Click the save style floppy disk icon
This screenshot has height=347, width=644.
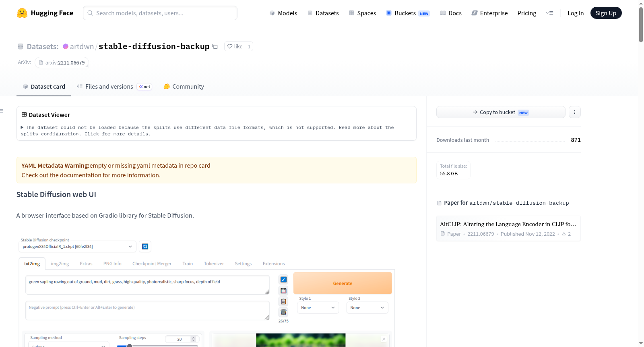(x=283, y=291)
